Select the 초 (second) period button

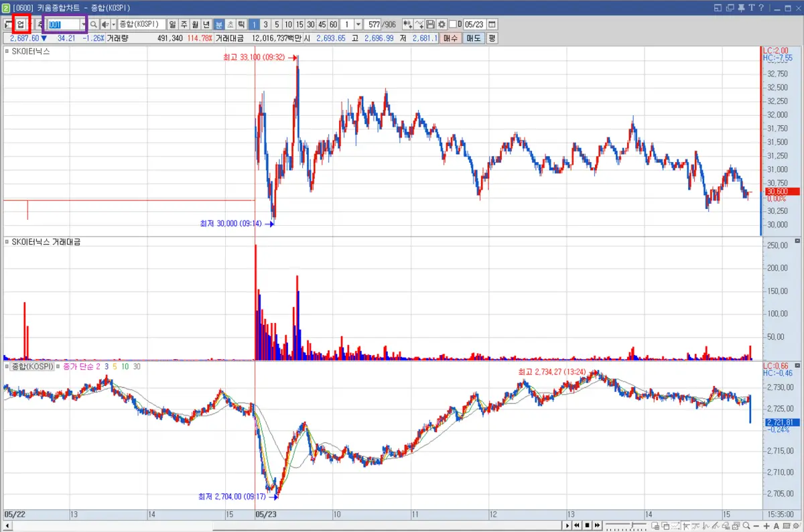(230, 24)
